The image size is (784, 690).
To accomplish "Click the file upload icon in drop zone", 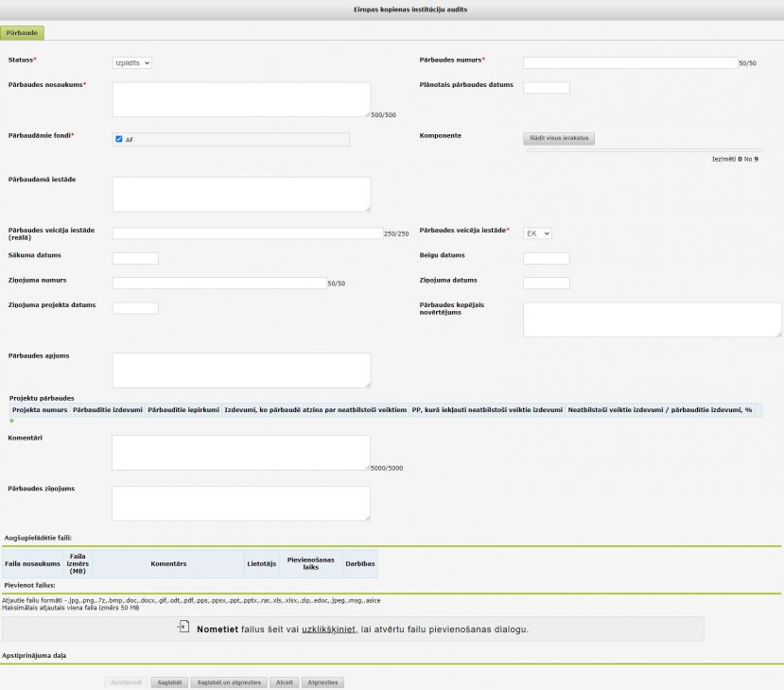I will 183,628.
